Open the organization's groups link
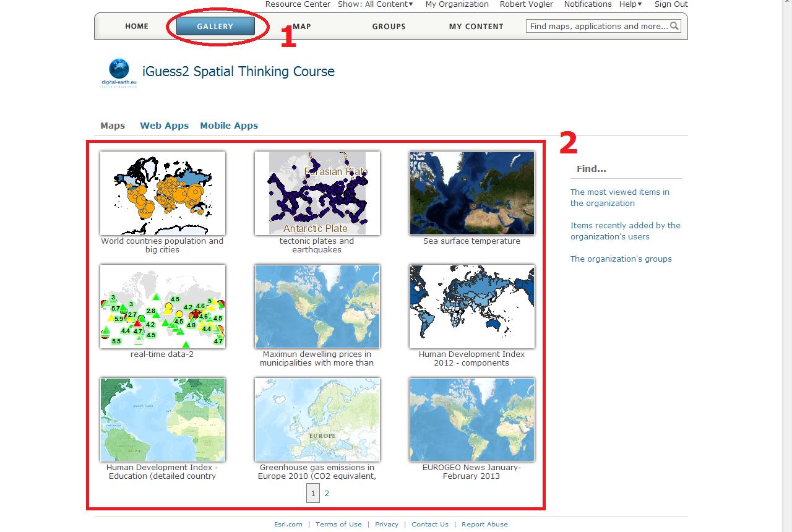This screenshot has width=792, height=532. [621, 259]
